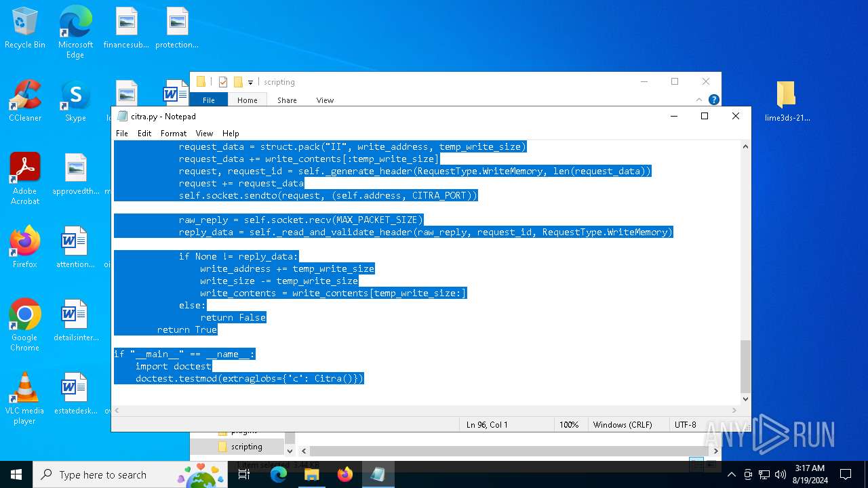Click the 'Windows (CRLF)' status bar entry
The width and height of the screenshot is (868, 488).
[623, 425]
